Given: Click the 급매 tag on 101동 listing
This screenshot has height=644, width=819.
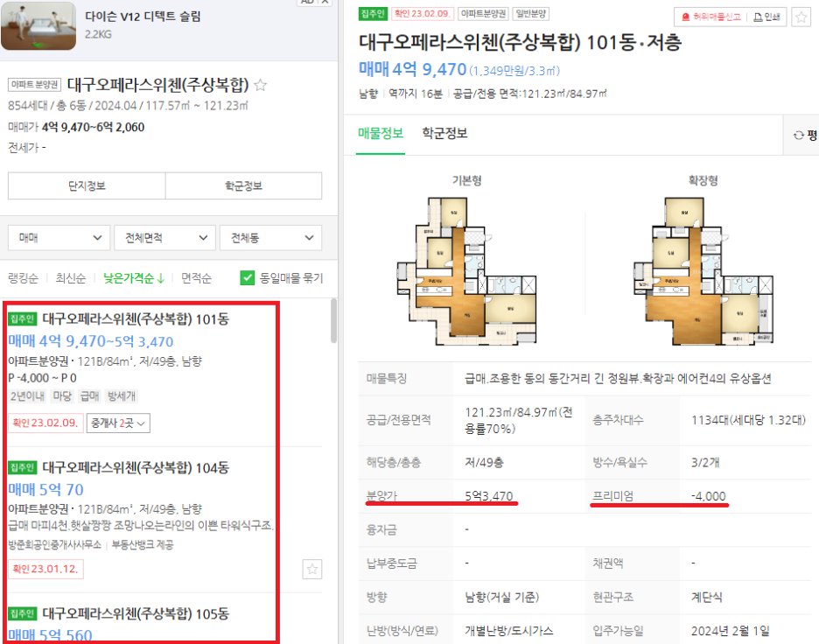Looking at the screenshot, I should coord(89,396).
